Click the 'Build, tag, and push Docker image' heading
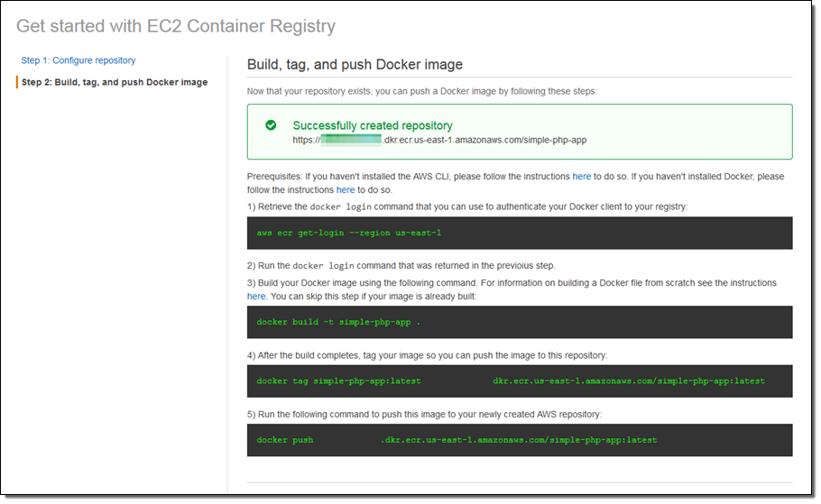The image size is (821, 504). tap(355, 64)
